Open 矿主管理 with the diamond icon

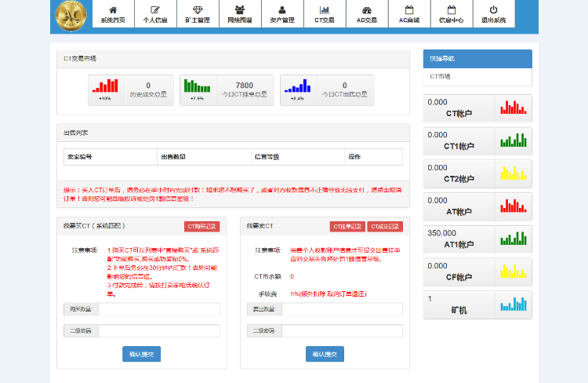coord(198,14)
